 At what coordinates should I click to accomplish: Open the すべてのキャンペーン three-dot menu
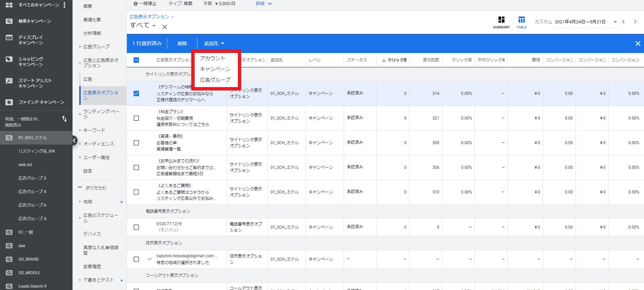tap(64, 5)
